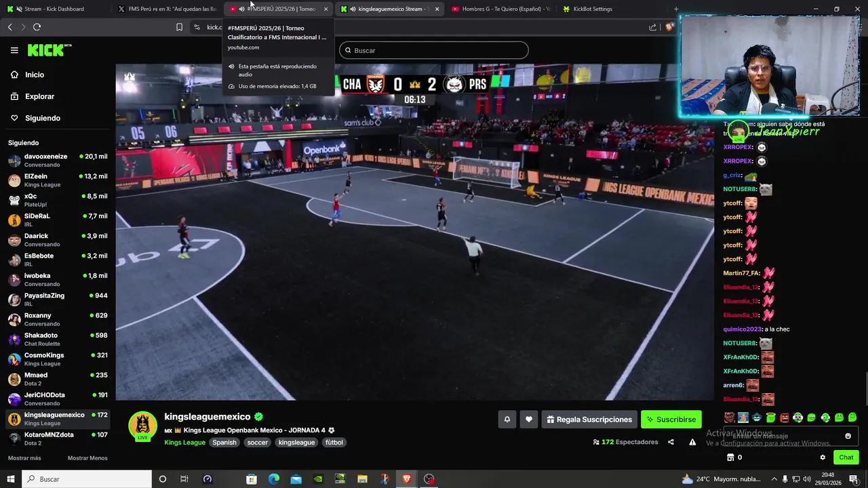This screenshot has height=488, width=868.
Task: Open Roxanny channel in sidebar
Action: [58, 319]
